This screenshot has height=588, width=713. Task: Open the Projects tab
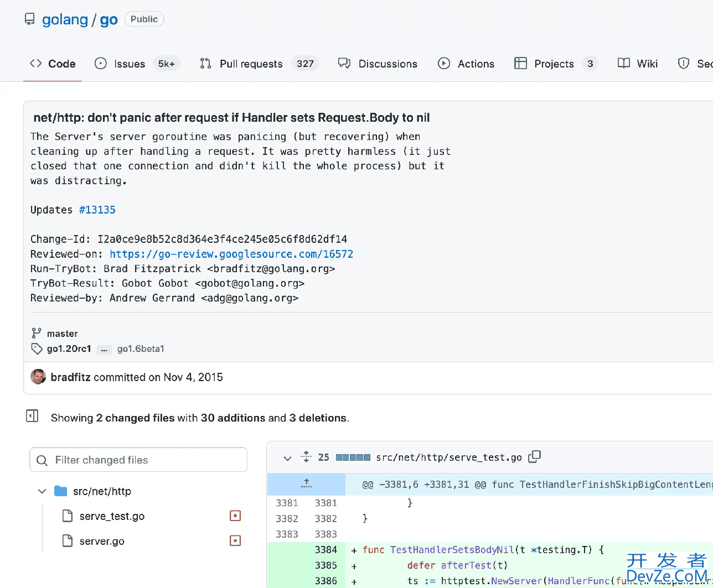tap(556, 64)
